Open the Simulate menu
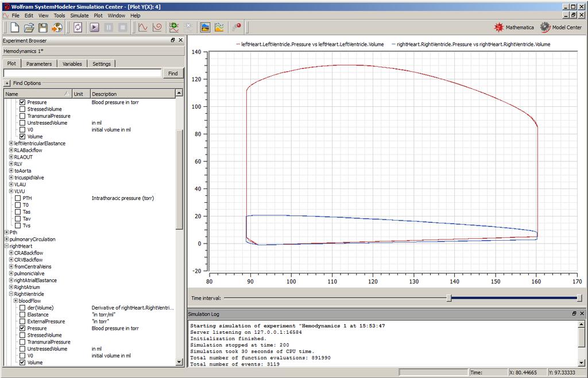This screenshot has height=378, width=588. point(79,16)
